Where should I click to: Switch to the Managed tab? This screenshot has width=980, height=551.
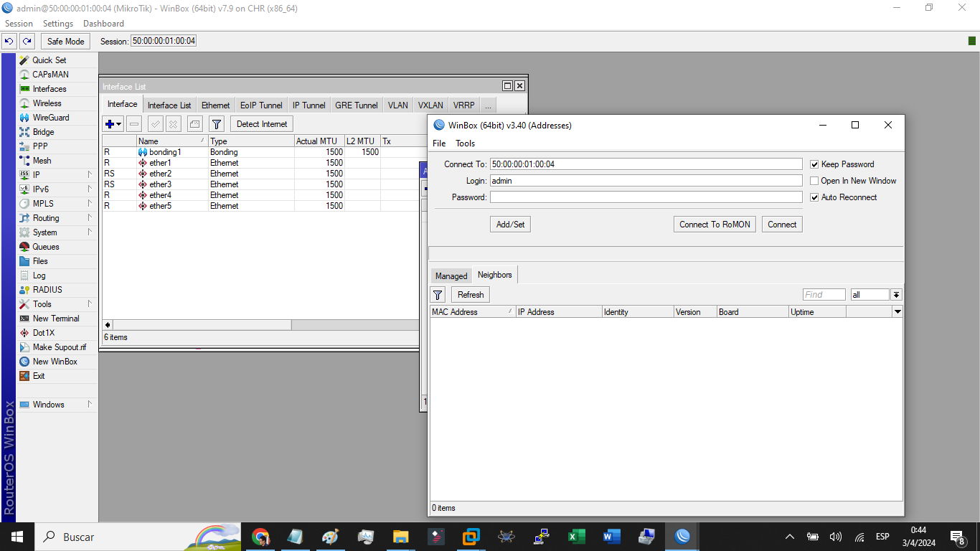click(x=451, y=276)
